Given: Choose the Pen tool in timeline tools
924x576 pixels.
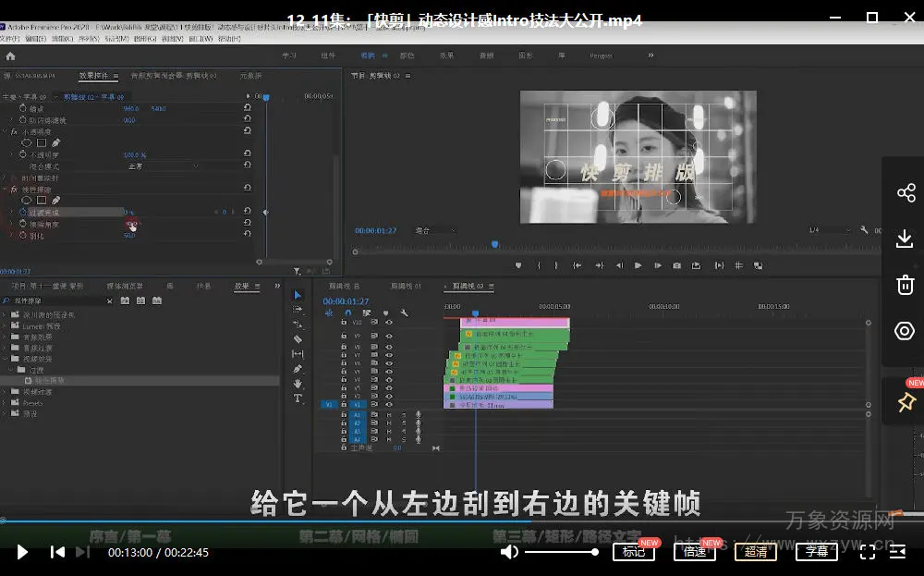Looking at the screenshot, I should point(298,369).
